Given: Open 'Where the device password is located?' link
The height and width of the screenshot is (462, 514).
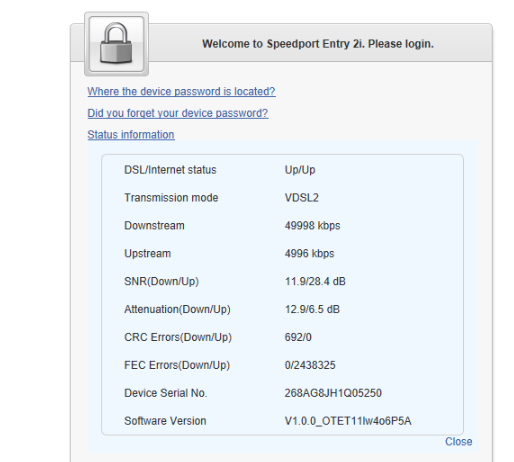Looking at the screenshot, I should pyautogui.click(x=181, y=91).
